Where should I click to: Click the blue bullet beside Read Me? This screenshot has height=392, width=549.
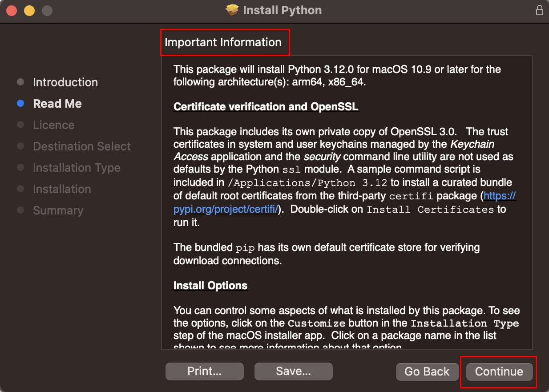tap(20, 104)
